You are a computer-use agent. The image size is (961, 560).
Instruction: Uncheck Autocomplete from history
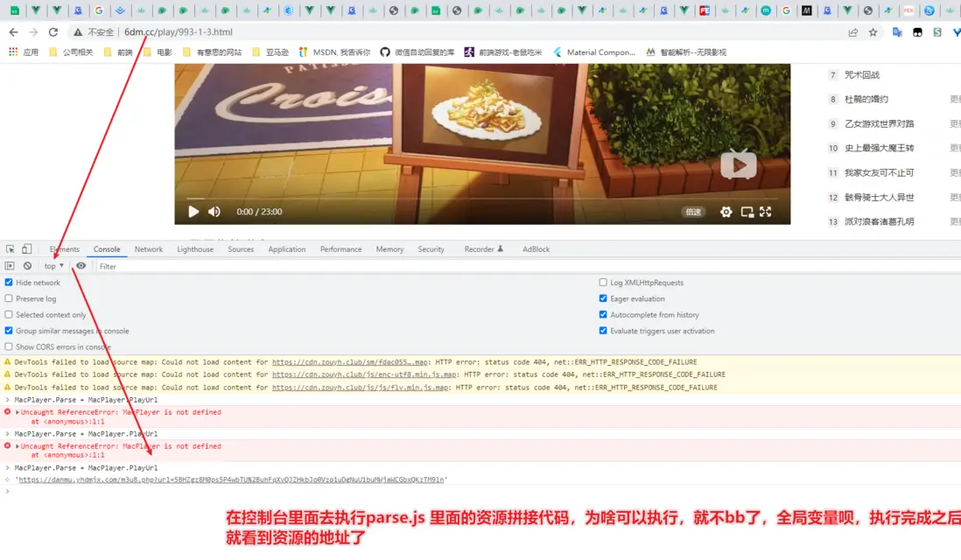[603, 314]
